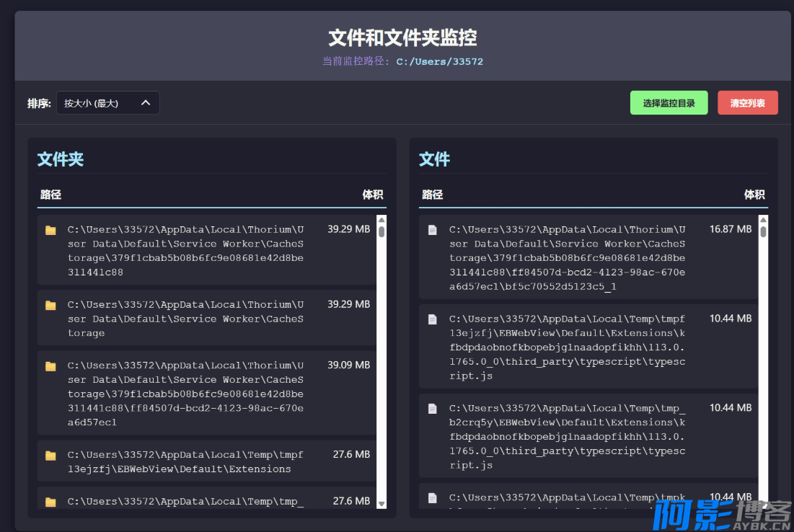Click the monitored path C:/Users/33572

pos(439,62)
